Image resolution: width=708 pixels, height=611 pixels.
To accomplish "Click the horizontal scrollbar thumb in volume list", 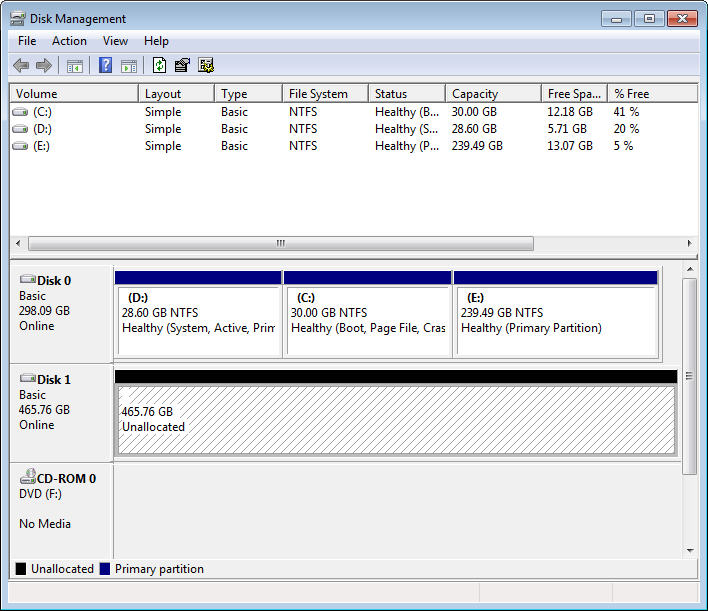I will pos(281,243).
